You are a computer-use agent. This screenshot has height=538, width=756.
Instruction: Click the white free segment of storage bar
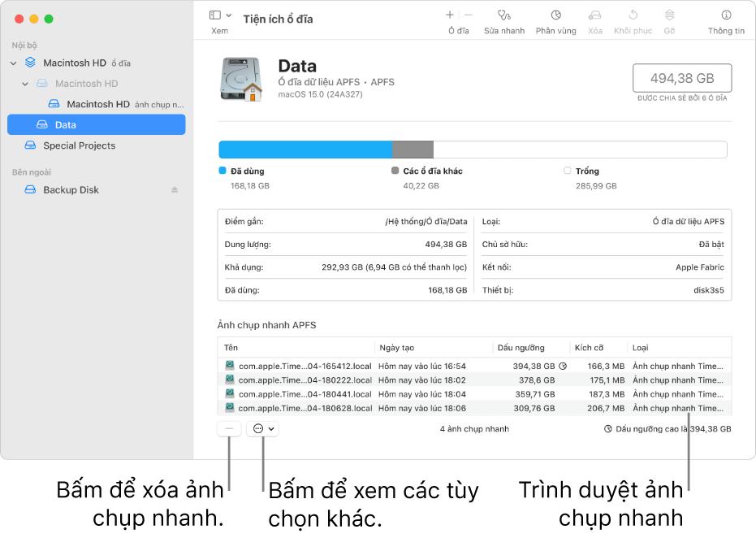[580, 150]
